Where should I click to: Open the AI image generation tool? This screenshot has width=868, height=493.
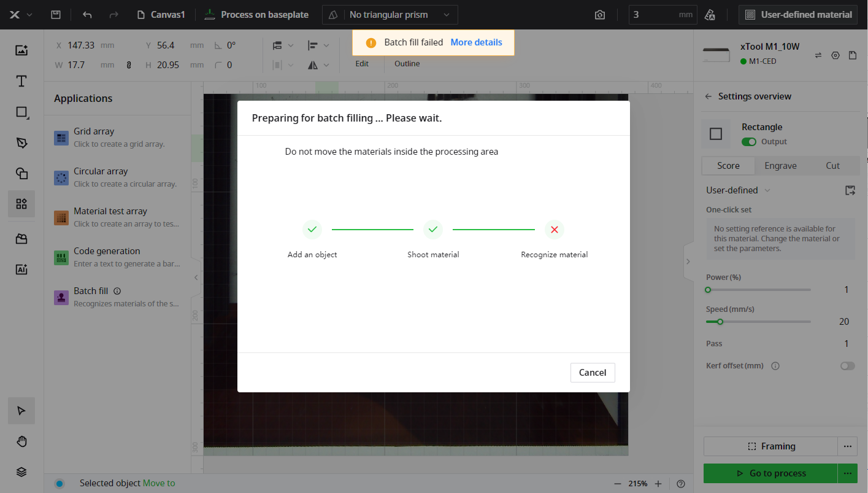21,269
